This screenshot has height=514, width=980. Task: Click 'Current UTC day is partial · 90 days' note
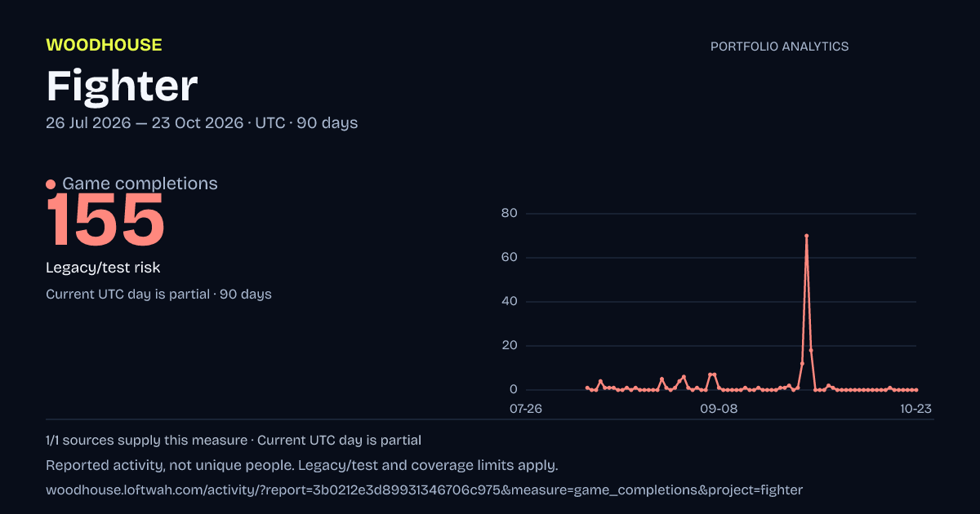coord(158,294)
